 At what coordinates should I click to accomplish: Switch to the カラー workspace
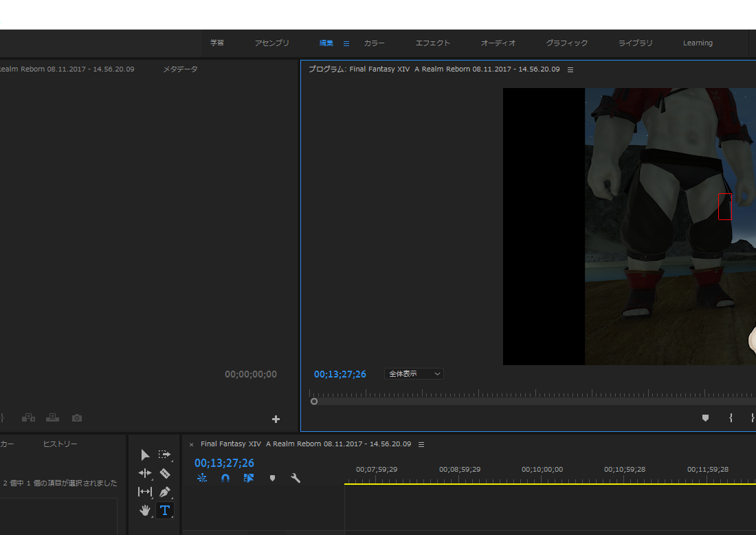pos(375,43)
